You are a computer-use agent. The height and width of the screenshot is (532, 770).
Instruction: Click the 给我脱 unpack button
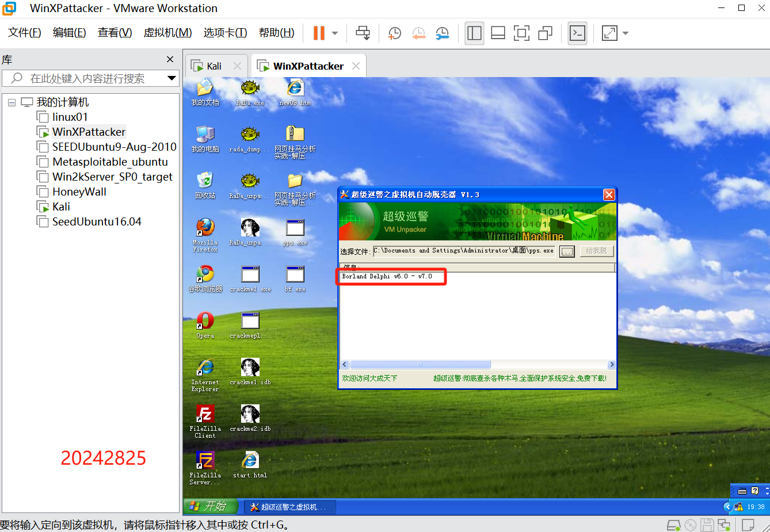(x=596, y=251)
